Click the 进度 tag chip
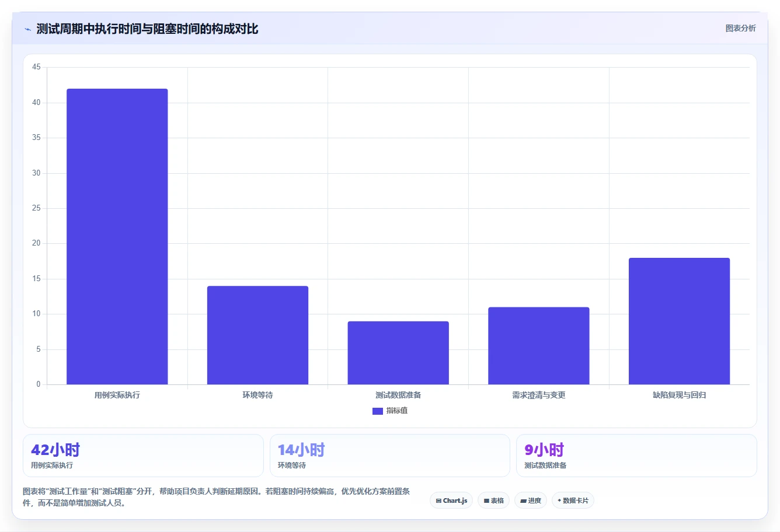 pos(530,501)
